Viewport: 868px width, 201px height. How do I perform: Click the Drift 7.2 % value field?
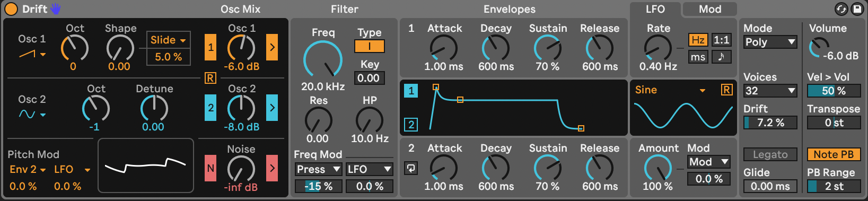(x=770, y=123)
